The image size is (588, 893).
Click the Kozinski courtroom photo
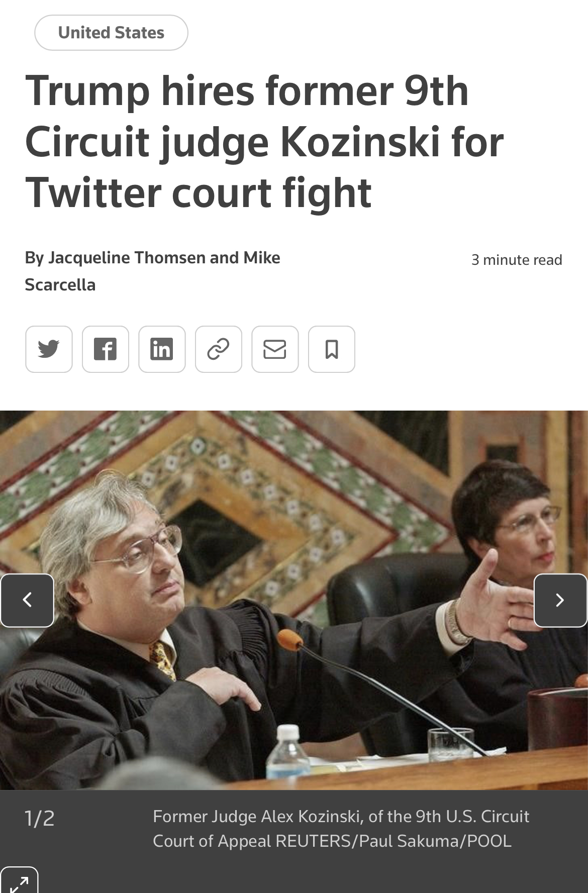(294, 600)
